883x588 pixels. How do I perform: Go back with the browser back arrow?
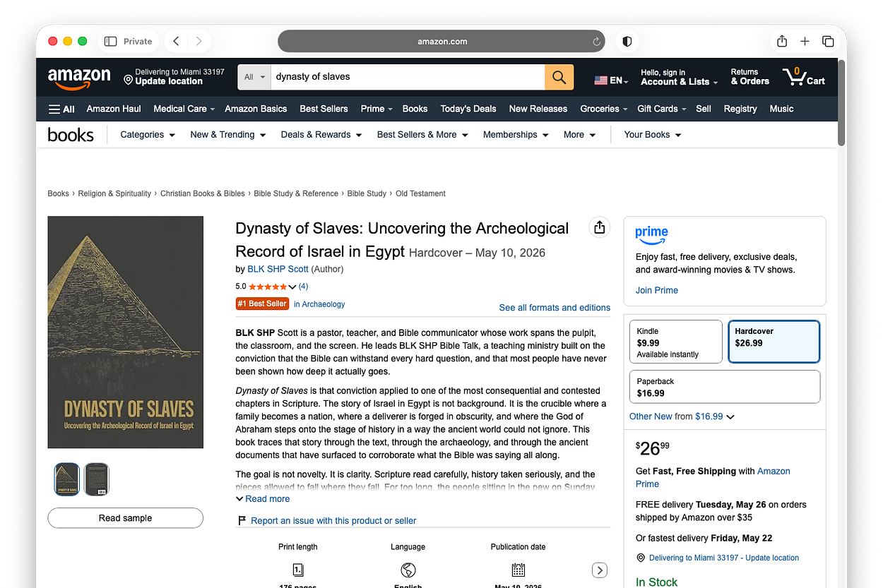pos(177,42)
